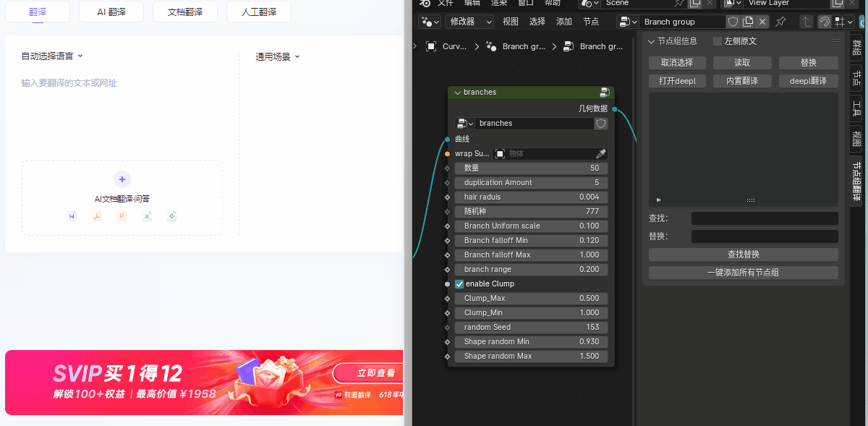Open View Layer browse icon
Image resolution: width=868 pixels, height=426 pixels.
[733, 3]
